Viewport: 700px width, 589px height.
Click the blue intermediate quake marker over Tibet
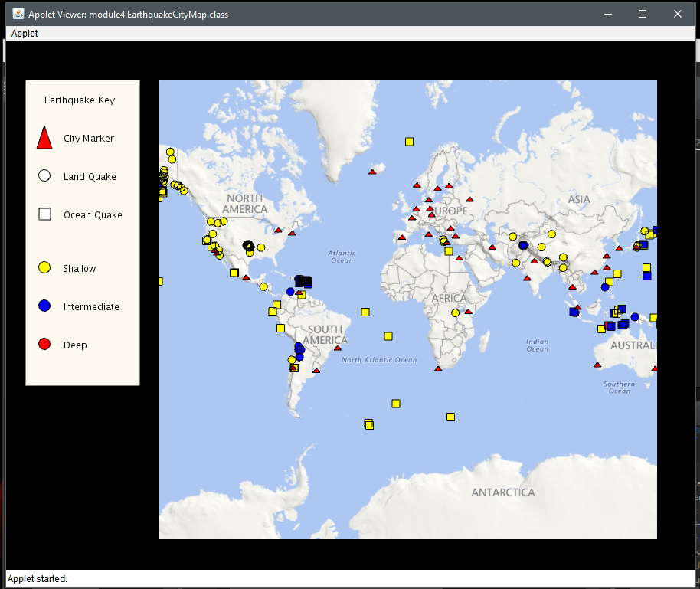click(523, 244)
